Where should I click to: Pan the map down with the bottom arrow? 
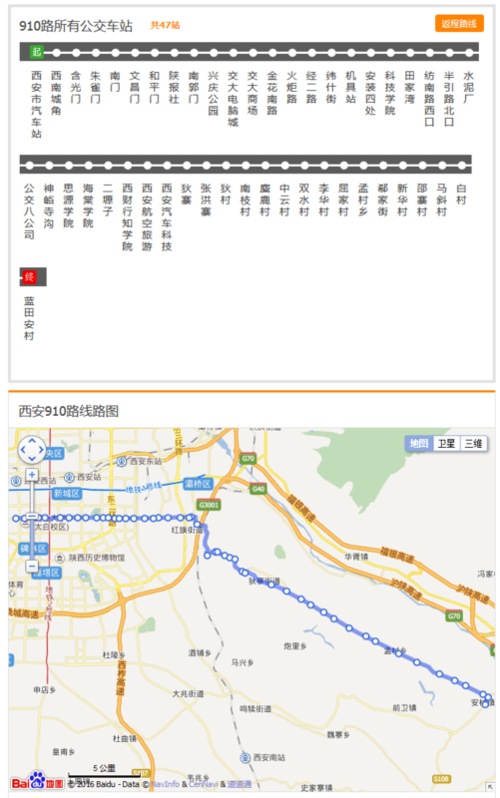(32, 459)
